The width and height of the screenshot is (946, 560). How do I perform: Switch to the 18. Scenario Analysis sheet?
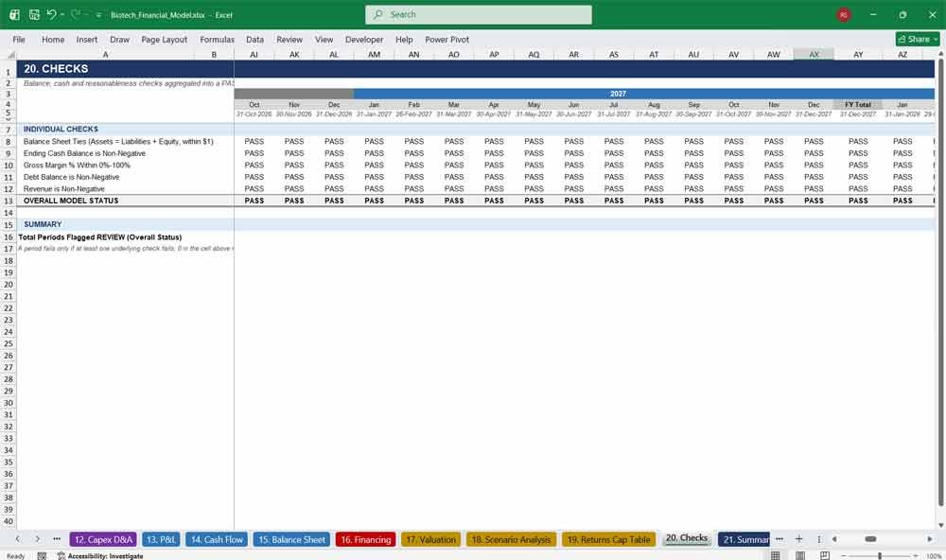coord(511,539)
